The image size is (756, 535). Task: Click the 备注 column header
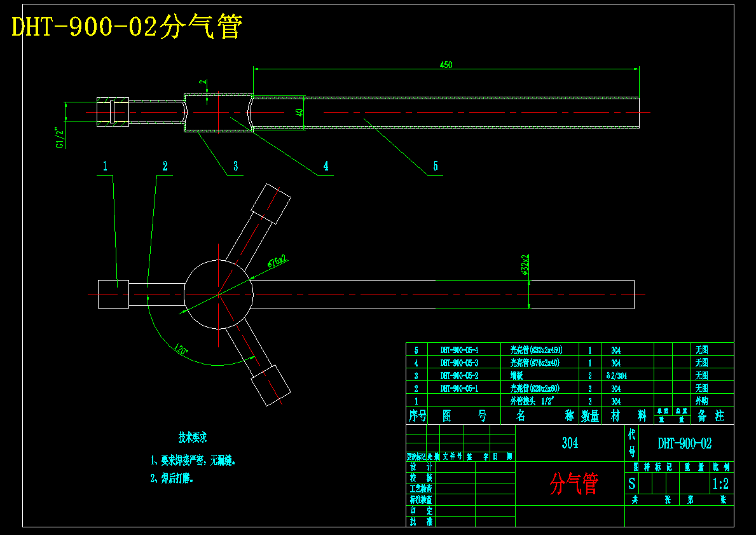(711, 415)
